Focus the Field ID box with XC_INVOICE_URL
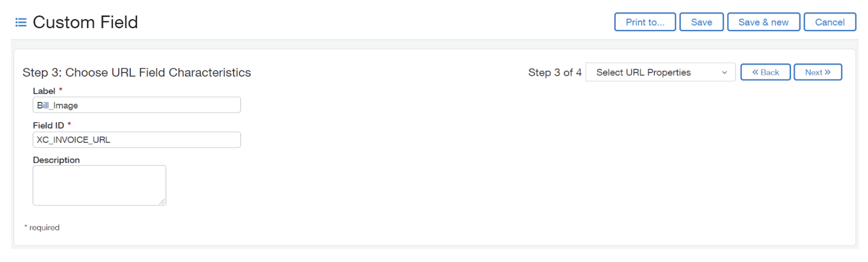The width and height of the screenshot is (868, 262). tap(136, 140)
